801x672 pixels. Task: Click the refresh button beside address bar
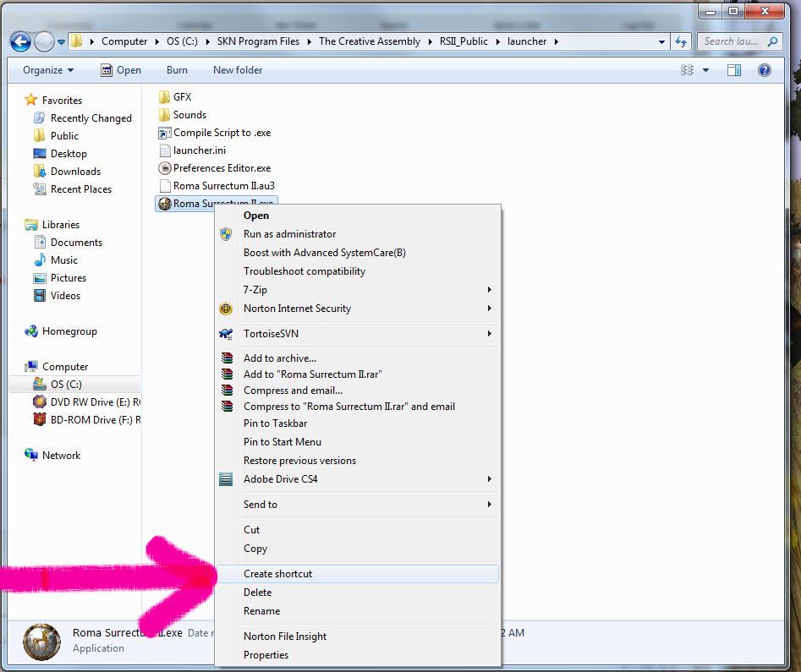pos(682,41)
